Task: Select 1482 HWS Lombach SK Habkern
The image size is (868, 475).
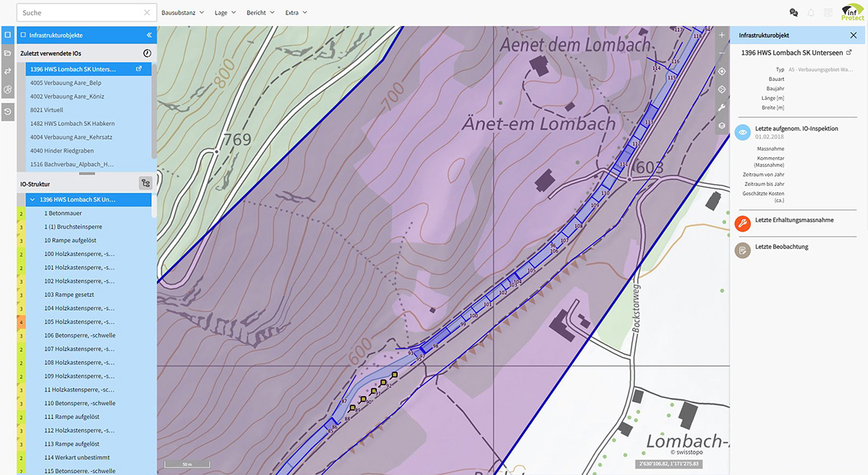Action: (x=88, y=124)
